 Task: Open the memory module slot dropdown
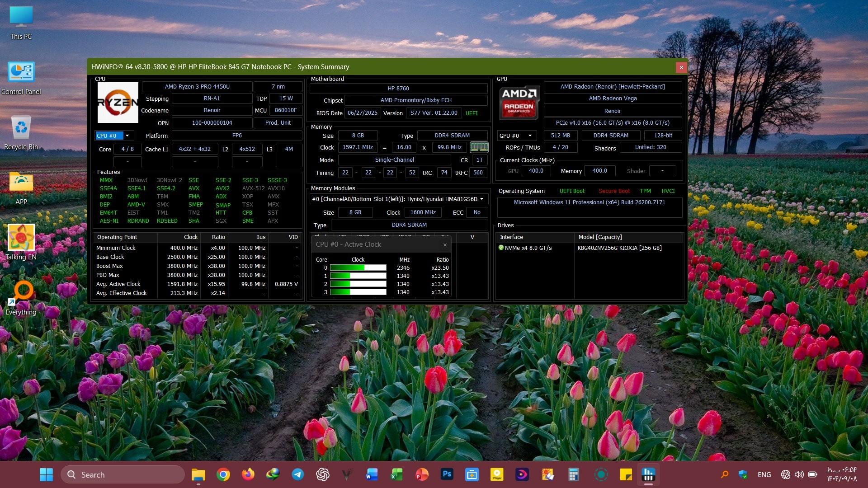click(481, 199)
